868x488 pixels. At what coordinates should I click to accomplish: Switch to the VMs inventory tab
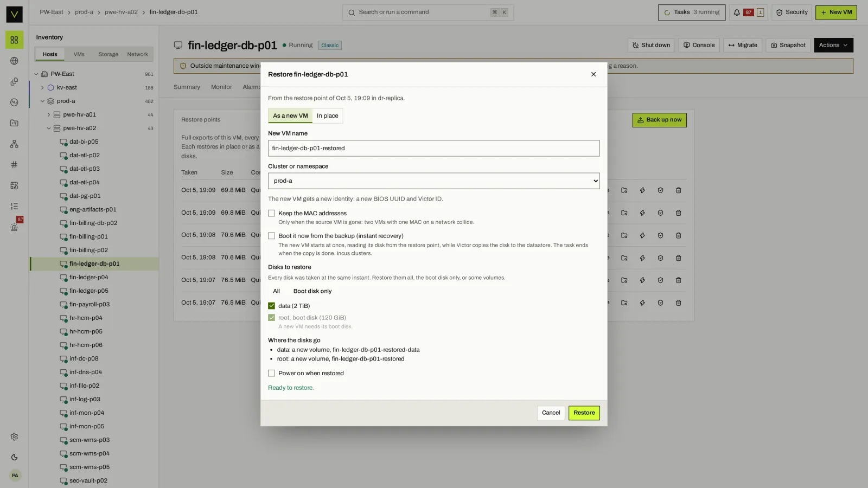79,54
